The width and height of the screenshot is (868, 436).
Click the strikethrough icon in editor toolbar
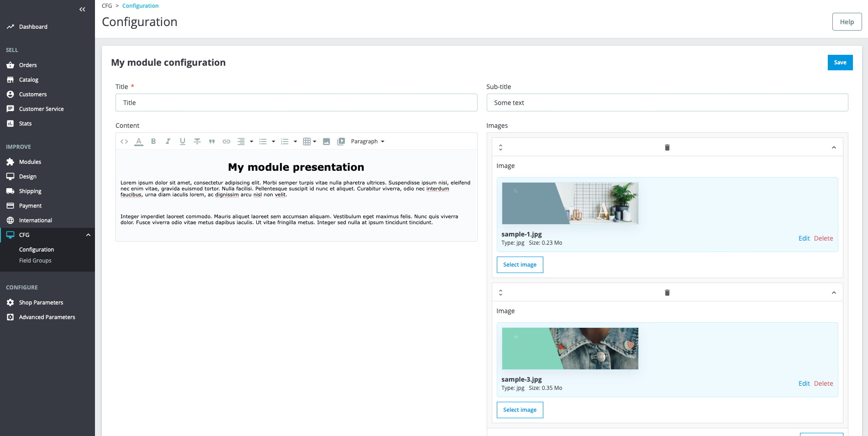tap(197, 142)
